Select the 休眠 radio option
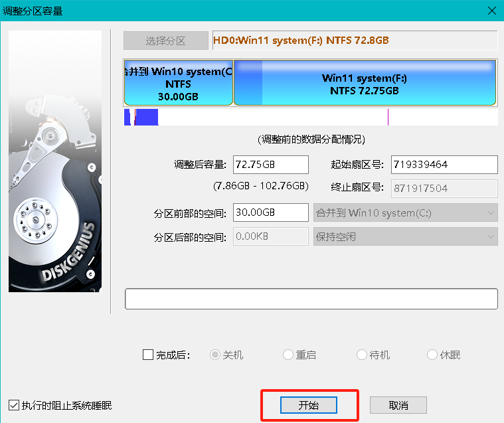 (432, 355)
